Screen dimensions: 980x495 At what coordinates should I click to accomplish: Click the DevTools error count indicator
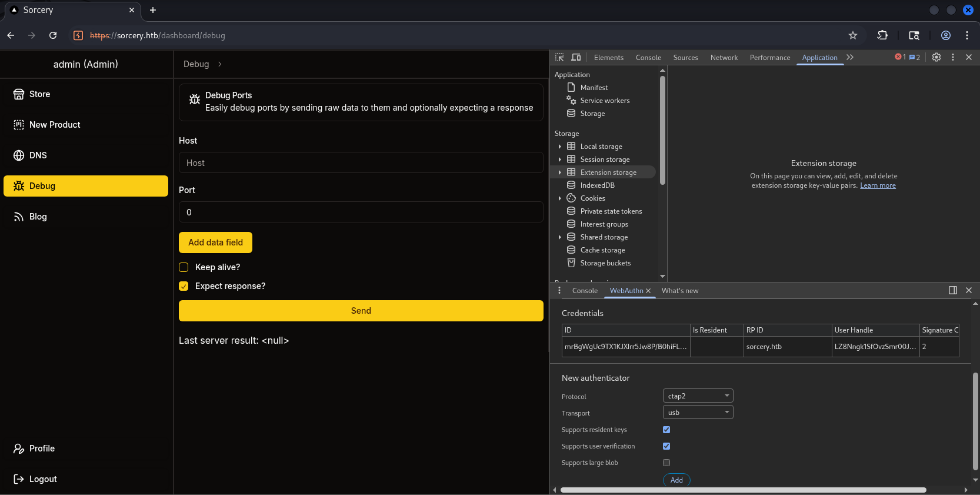(x=900, y=57)
